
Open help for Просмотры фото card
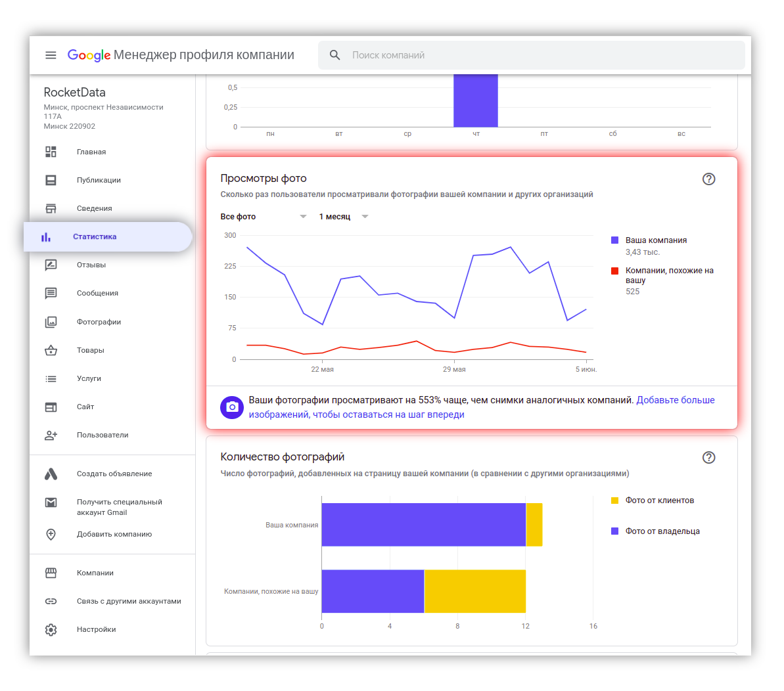[708, 179]
